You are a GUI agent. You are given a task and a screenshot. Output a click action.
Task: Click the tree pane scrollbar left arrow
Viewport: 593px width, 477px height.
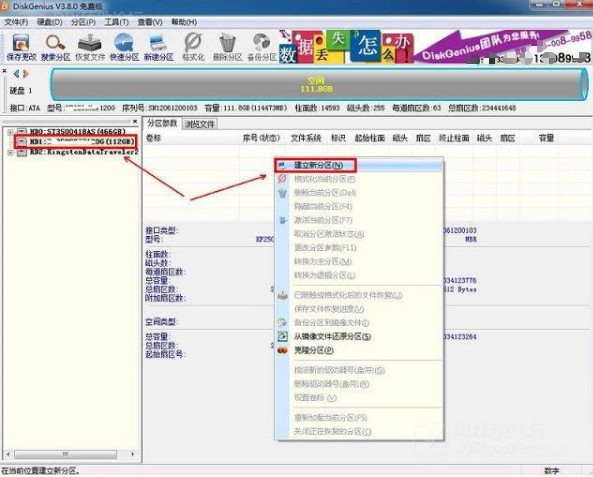(8, 454)
